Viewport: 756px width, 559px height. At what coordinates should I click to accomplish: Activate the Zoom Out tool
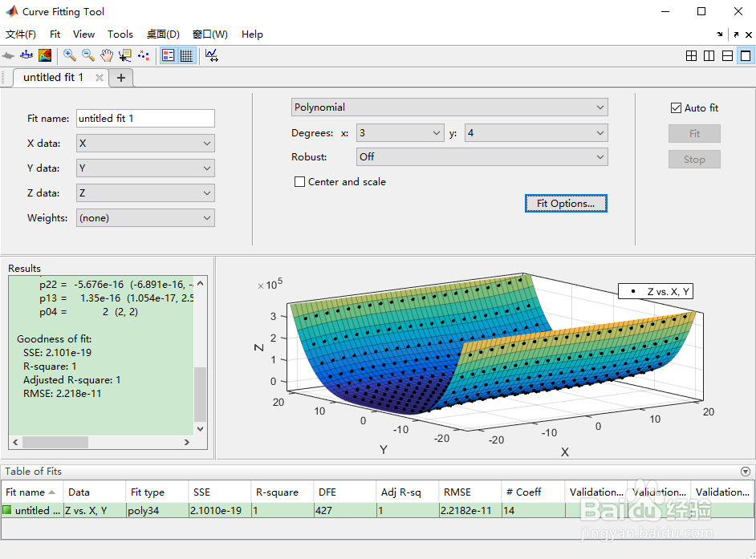click(87, 56)
